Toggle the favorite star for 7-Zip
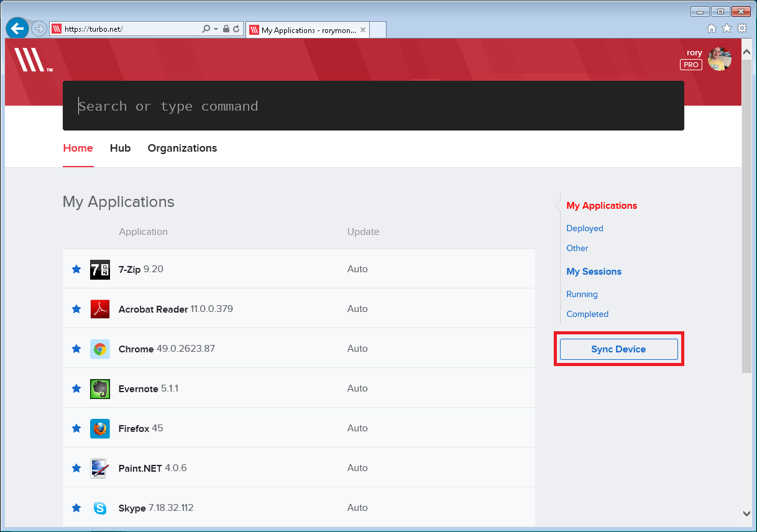The width and height of the screenshot is (757, 532). pos(76,269)
